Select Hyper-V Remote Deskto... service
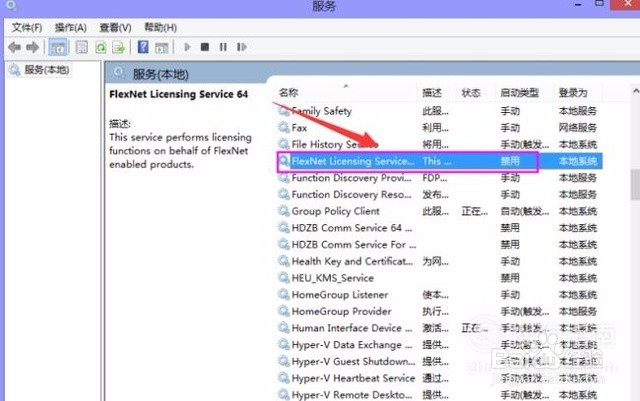 pos(438,395)
